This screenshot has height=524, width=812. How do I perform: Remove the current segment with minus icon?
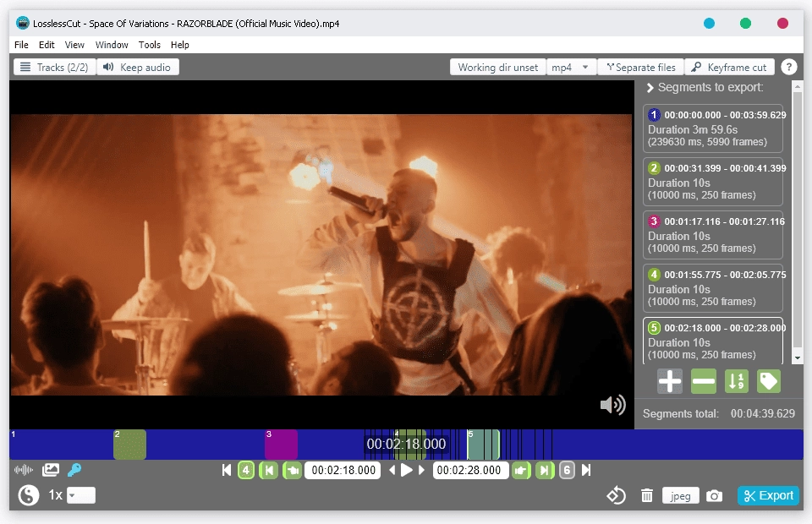pos(703,382)
